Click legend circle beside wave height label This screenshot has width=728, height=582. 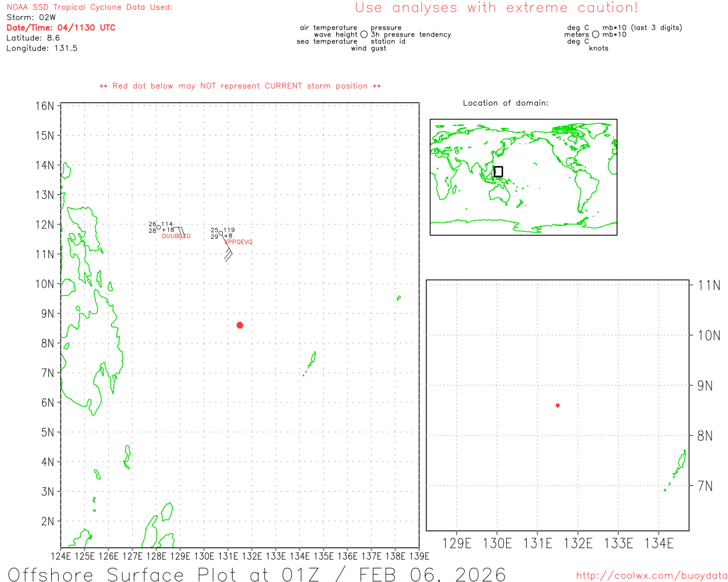[x=364, y=35]
